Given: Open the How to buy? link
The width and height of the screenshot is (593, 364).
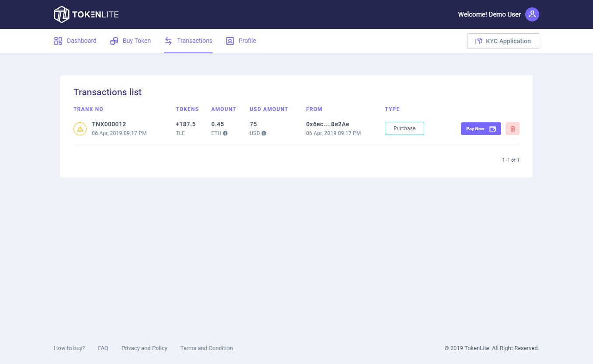Looking at the screenshot, I should (x=69, y=348).
